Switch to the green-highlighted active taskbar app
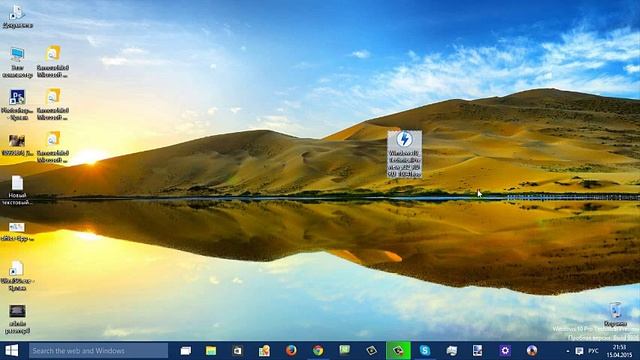This screenshot has height=360, width=640. pos(398,351)
